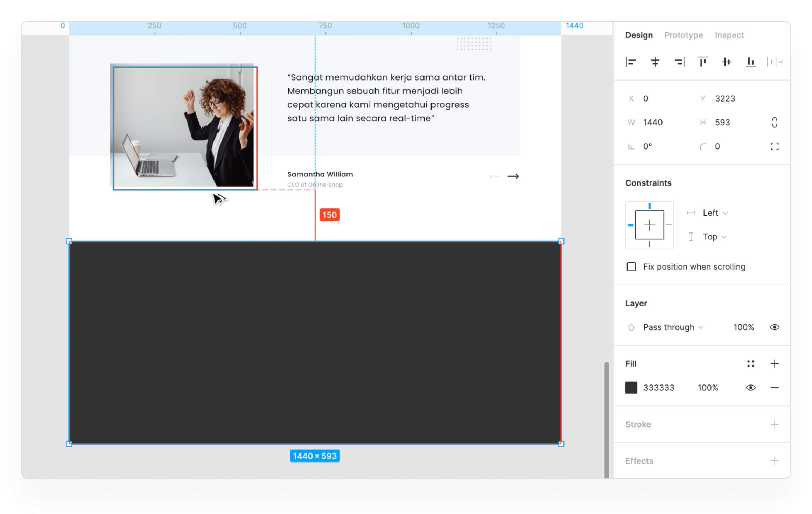The width and height of the screenshot is (812, 514).
Task: Click align vertical centers icon
Action: tap(727, 62)
